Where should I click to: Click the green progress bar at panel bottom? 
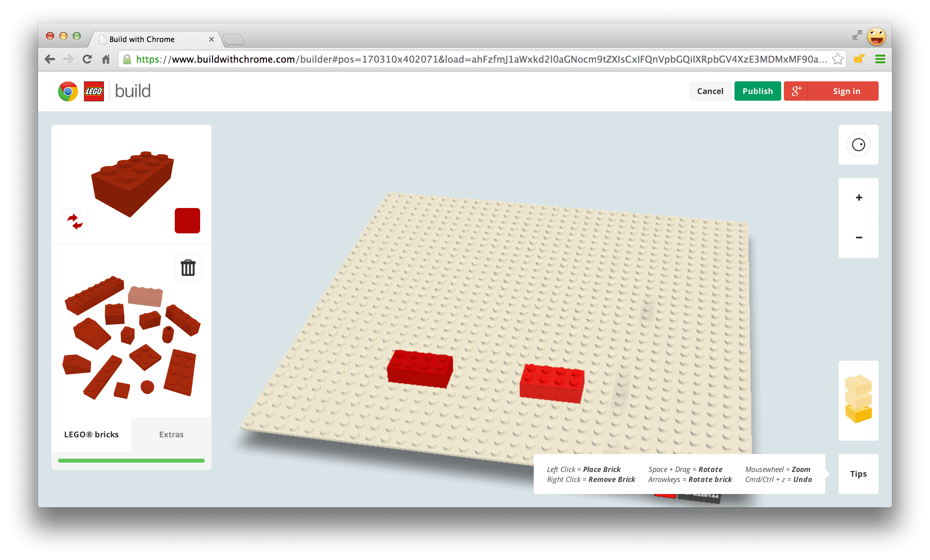tap(131, 460)
